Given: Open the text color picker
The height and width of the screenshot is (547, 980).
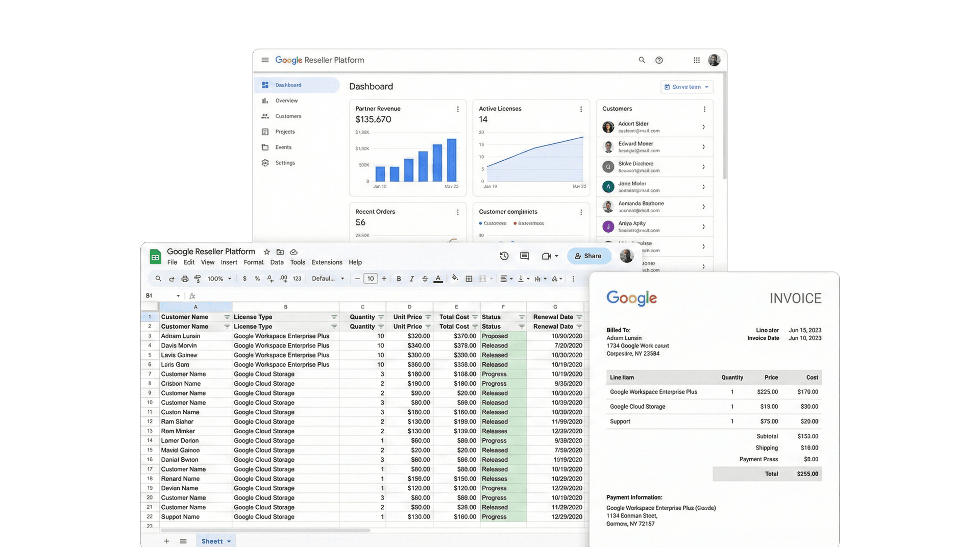Looking at the screenshot, I should pyautogui.click(x=438, y=279).
